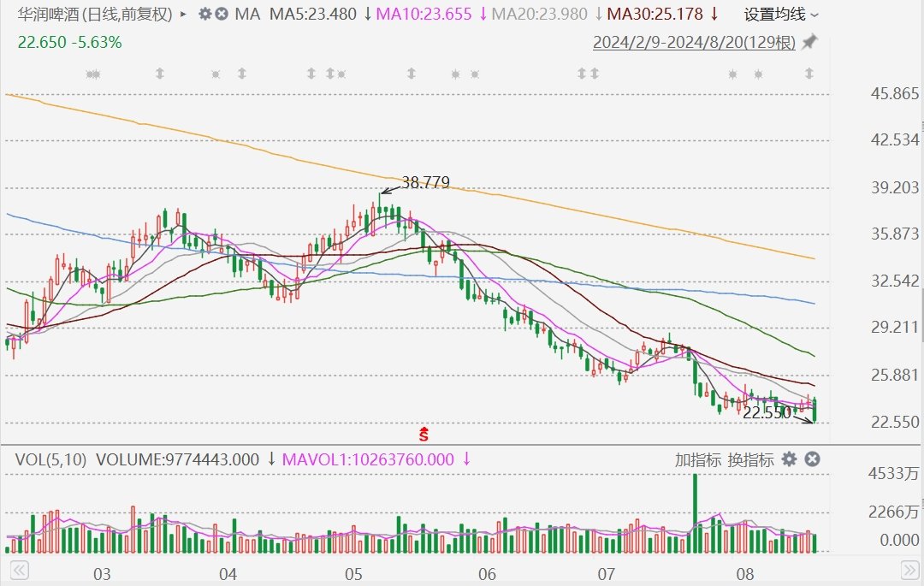Expand 华润啤酒 chart type arrow
924x586 pixels.
[x=183, y=15]
